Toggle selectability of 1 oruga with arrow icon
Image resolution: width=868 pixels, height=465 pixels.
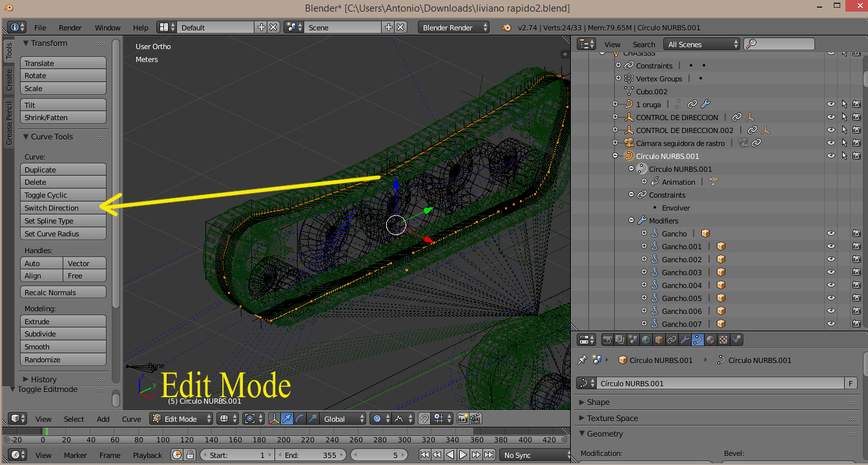(844, 104)
